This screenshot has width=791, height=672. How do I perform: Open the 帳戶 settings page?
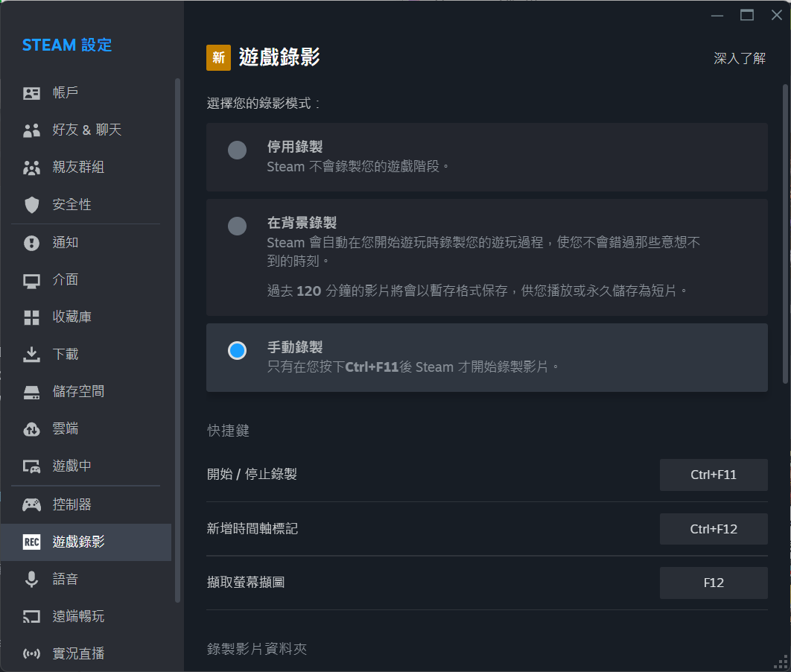pyautogui.click(x=86, y=93)
